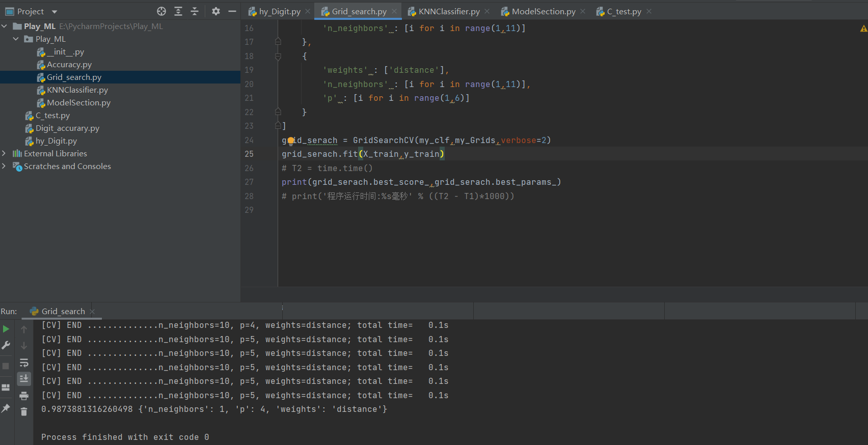The image size is (868, 445).
Task: Open the Project view dropdown
Action: click(55, 12)
